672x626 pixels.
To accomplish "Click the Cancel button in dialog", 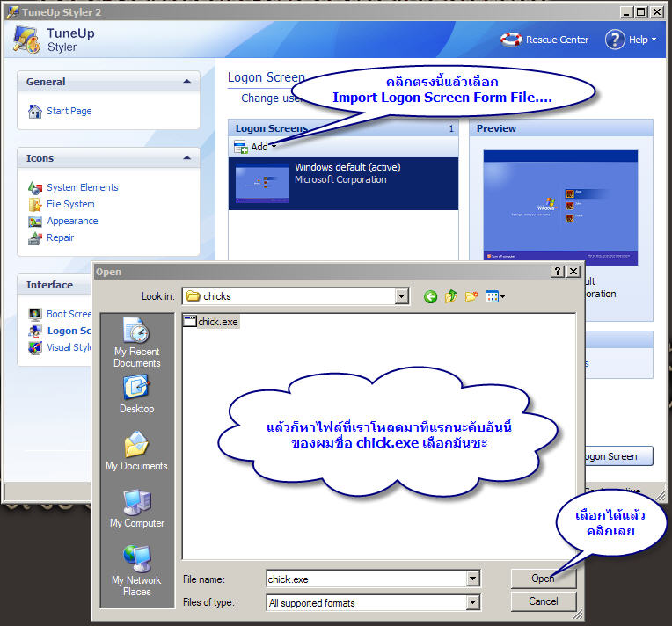I will pyautogui.click(x=543, y=601).
